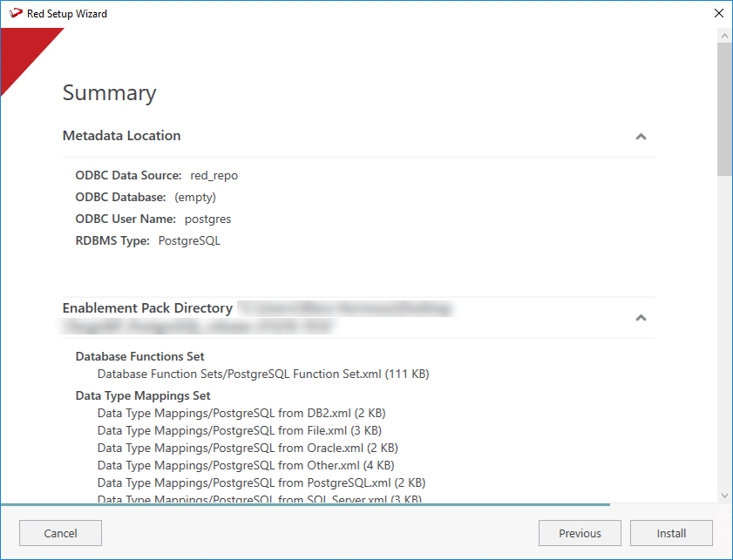The image size is (733, 560).
Task: Click the red corner logo graphic
Action: [22, 52]
